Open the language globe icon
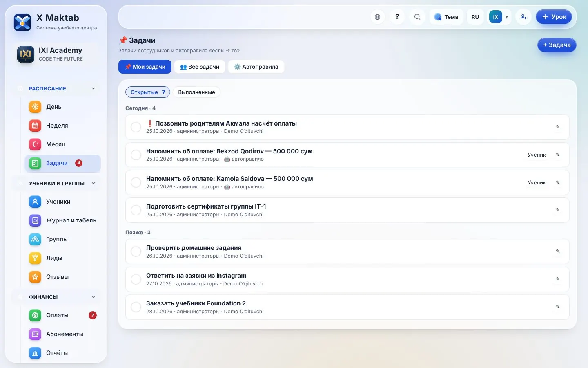This screenshot has height=368, width=588. (x=377, y=17)
